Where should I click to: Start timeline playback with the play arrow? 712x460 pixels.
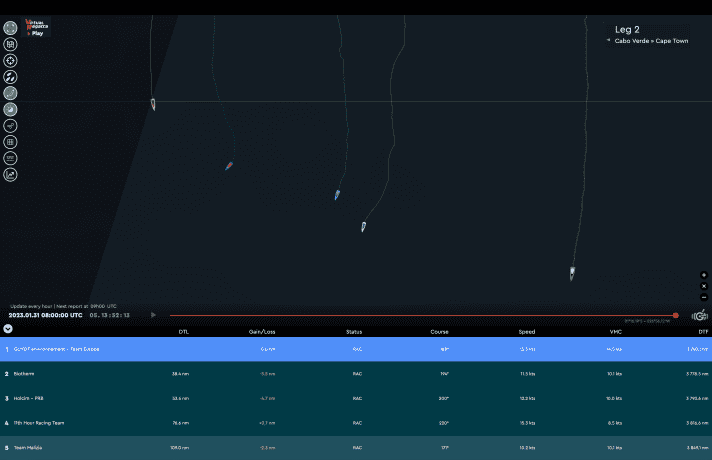(x=153, y=315)
